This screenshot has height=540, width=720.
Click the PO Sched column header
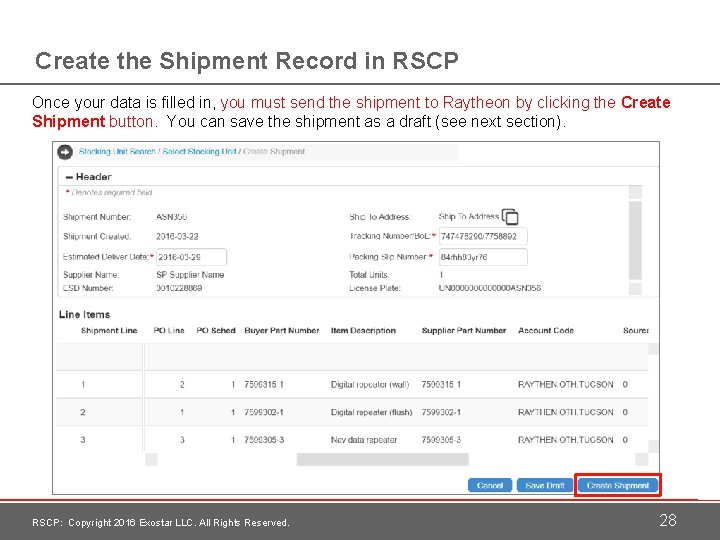(216, 331)
